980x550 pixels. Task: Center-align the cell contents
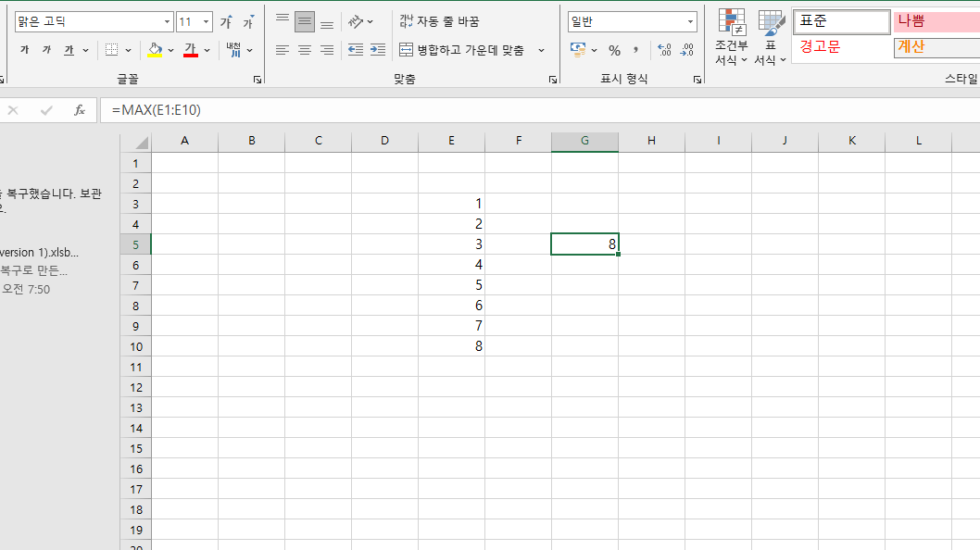coord(305,50)
